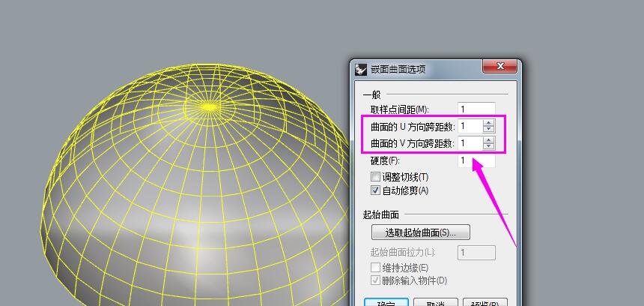The height and width of the screenshot is (306, 644).
Task: Click the 硬度 input field
Action: 476,160
